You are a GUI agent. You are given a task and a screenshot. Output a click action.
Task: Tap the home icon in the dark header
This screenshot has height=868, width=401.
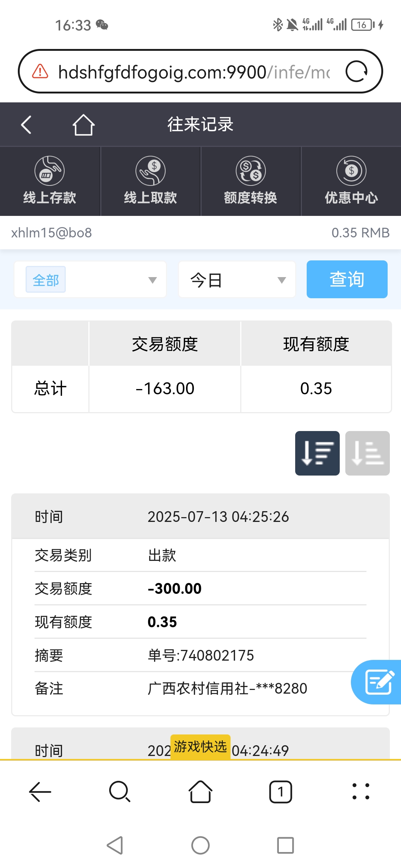point(84,125)
